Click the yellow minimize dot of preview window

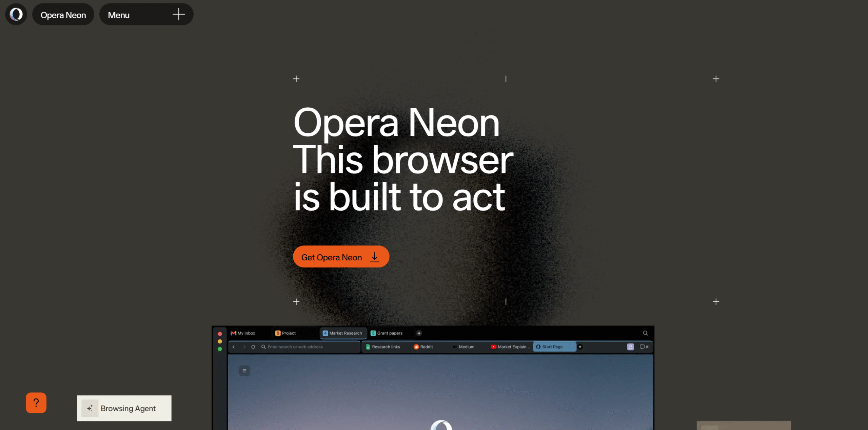click(220, 341)
